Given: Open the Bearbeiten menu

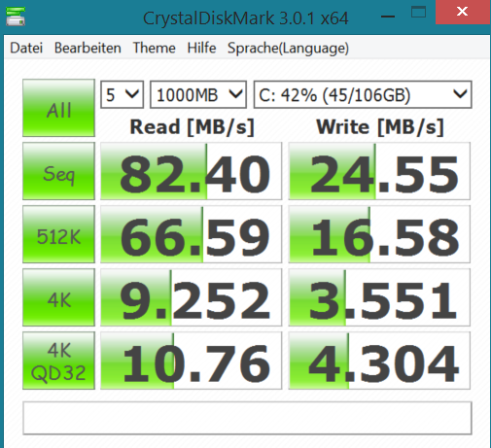Looking at the screenshot, I should [x=88, y=48].
